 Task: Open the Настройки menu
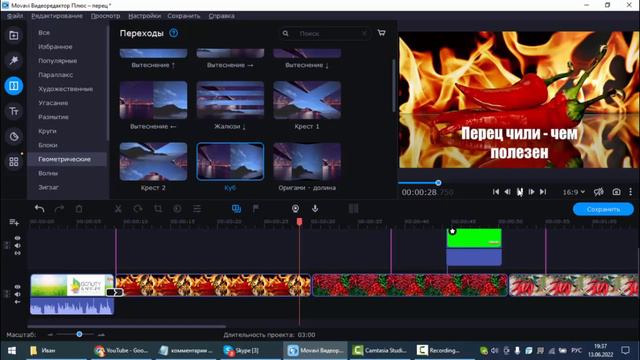click(144, 16)
